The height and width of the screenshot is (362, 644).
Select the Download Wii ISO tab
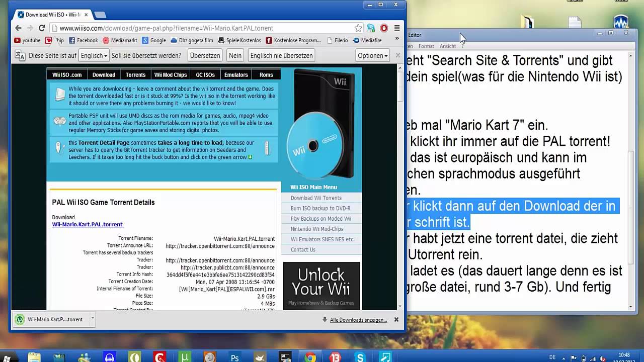click(x=52, y=15)
